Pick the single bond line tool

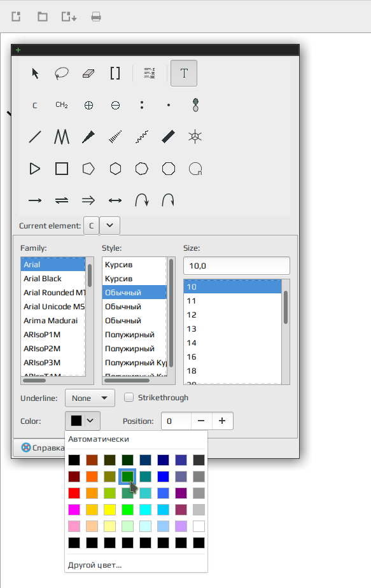[35, 137]
